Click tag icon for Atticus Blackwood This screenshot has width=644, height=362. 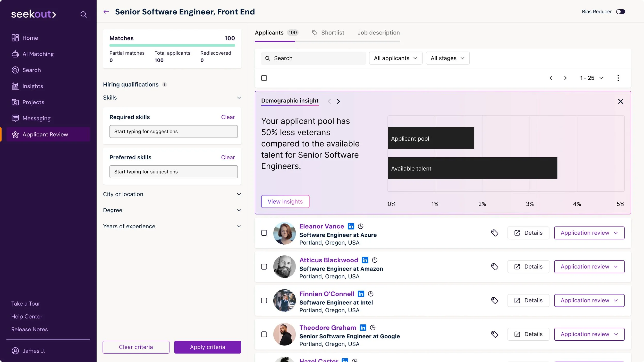tap(494, 267)
